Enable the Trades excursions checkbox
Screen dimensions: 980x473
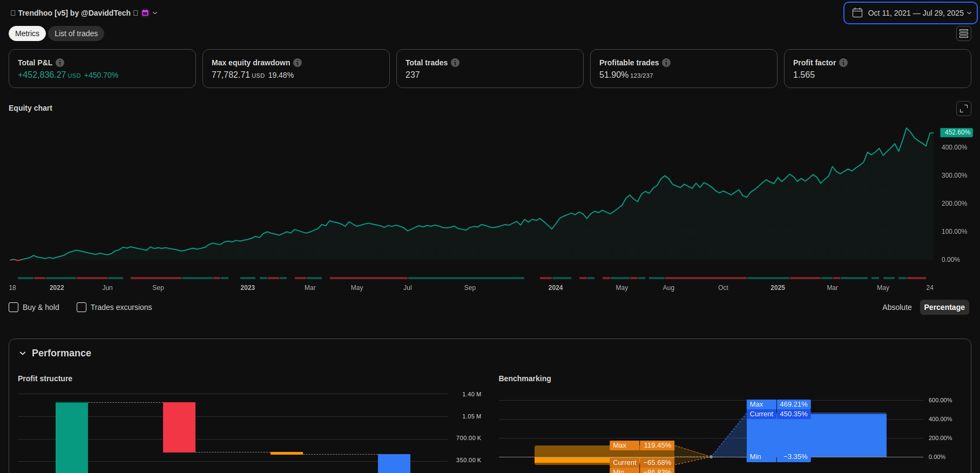pos(82,307)
